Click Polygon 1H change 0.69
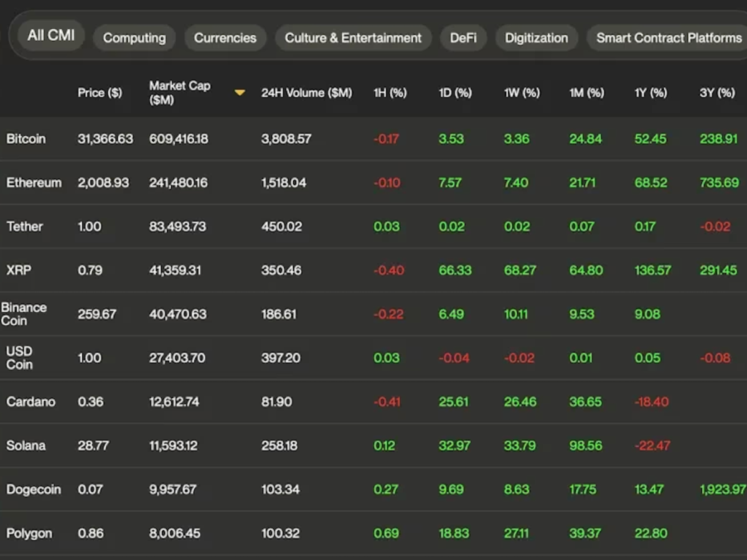Screen dimensions: 747x560 click(x=387, y=533)
